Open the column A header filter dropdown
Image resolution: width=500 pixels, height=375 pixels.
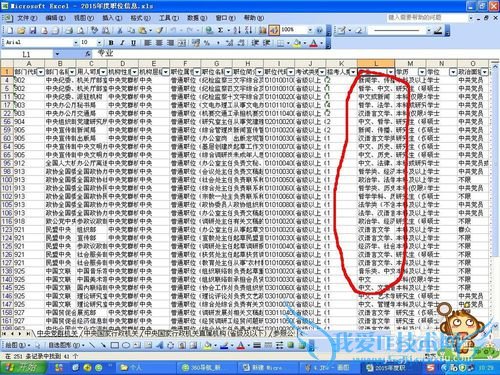pyautogui.click(x=40, y=72)
